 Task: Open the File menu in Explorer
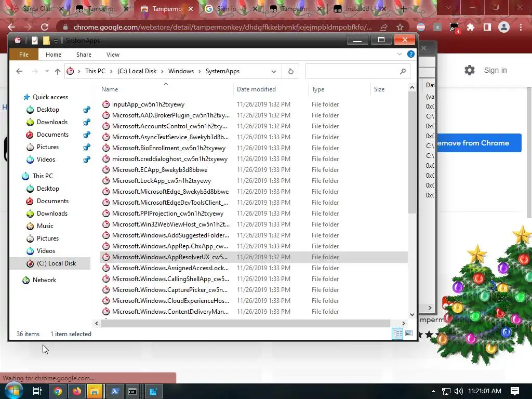click(24, 55)
